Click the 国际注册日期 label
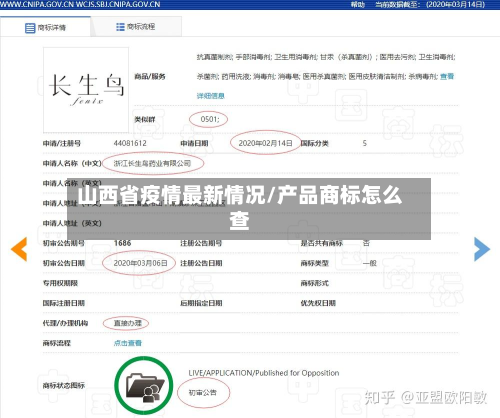Image resolution: width=500 pixels, height=418 pixels. 64,303
